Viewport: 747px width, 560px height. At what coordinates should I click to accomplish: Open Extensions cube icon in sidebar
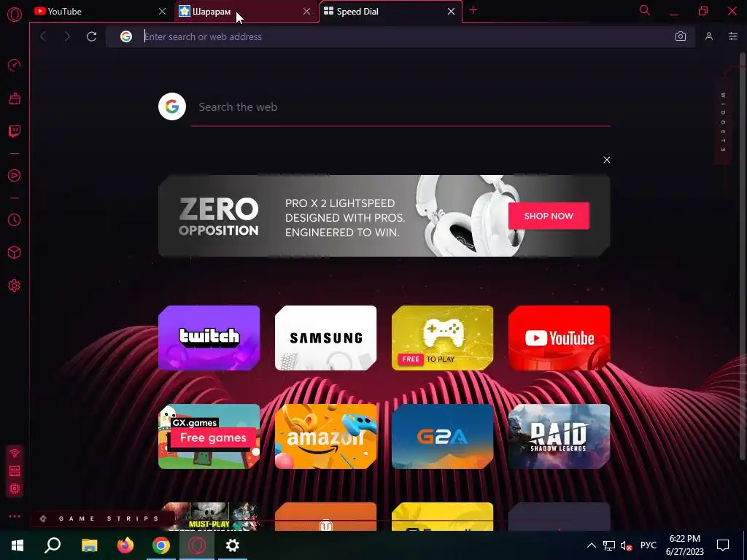coord(15,252)
